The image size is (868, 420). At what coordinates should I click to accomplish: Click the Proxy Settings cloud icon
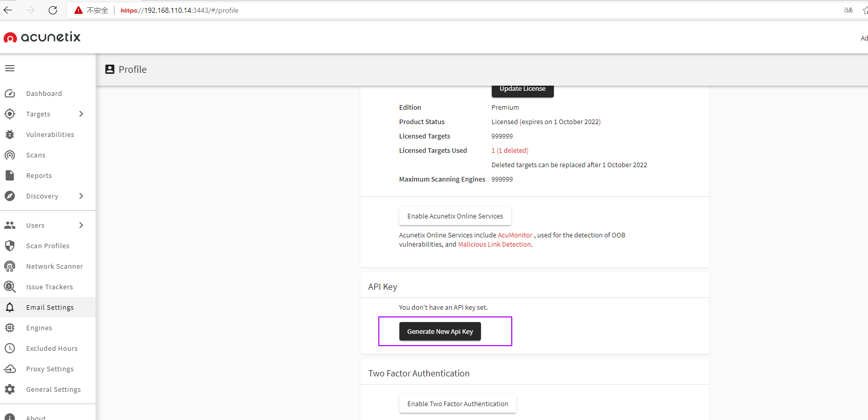tap(10, 369)
